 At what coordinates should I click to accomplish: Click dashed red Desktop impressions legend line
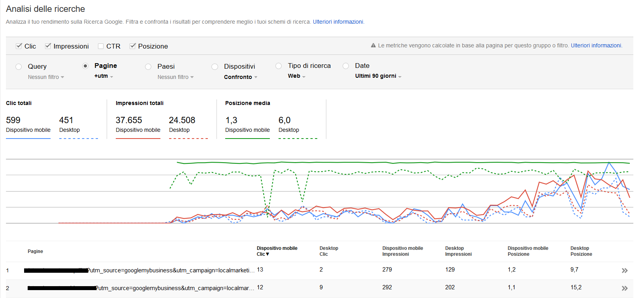(188, 139)
